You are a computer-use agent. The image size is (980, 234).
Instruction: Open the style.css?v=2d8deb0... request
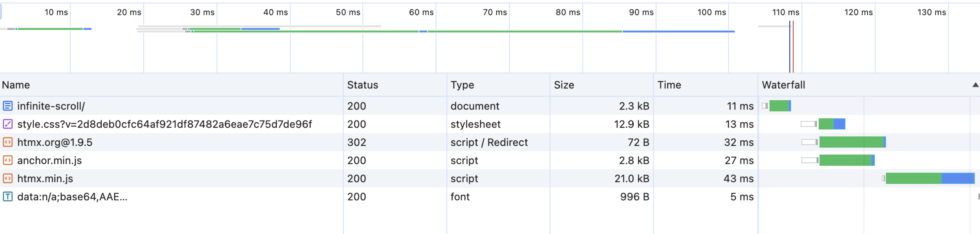164,124
